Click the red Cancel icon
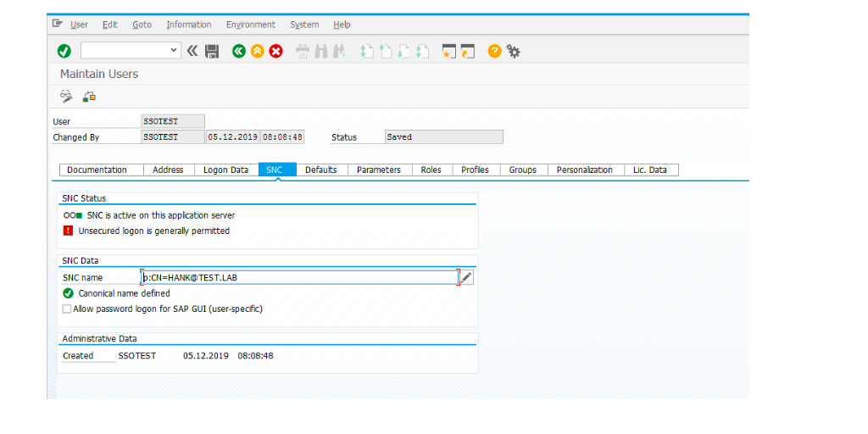Screen dimensions: 868x434 click(x=275, y=52)
